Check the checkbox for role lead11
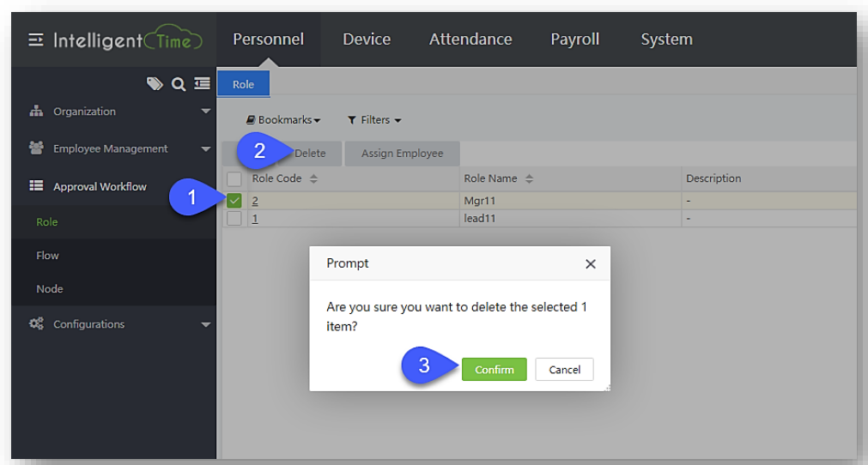 234,219
